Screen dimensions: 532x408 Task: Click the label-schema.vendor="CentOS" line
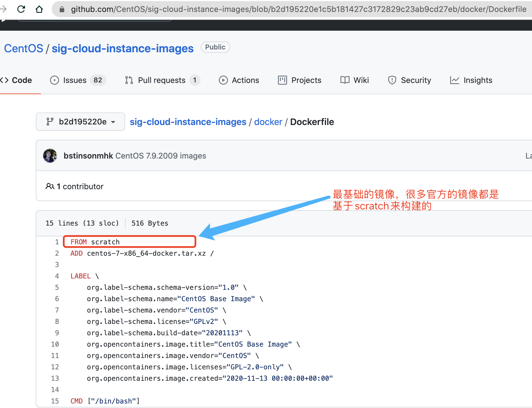[x=157, y=310]
